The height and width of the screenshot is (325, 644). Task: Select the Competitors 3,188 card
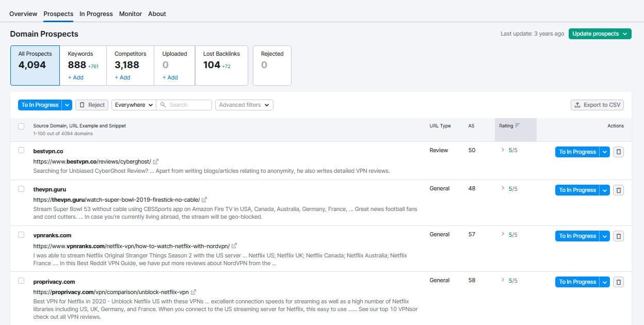tap(130, 66)
